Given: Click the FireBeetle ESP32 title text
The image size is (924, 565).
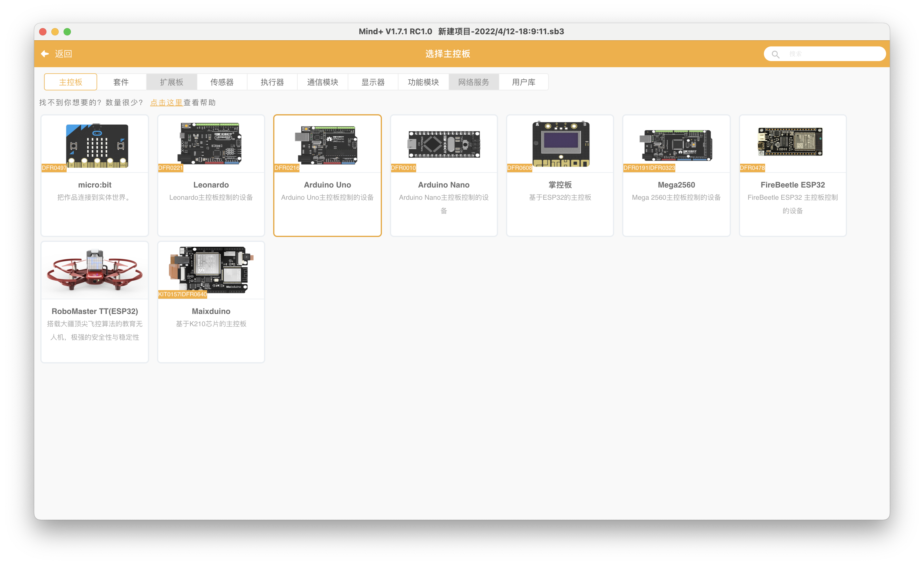Looking at the screenshot, I should click(x=793, y=185).
